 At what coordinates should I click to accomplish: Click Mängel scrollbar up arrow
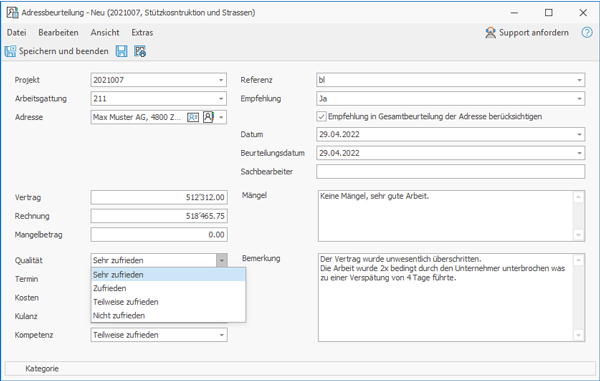coord(579,197)
